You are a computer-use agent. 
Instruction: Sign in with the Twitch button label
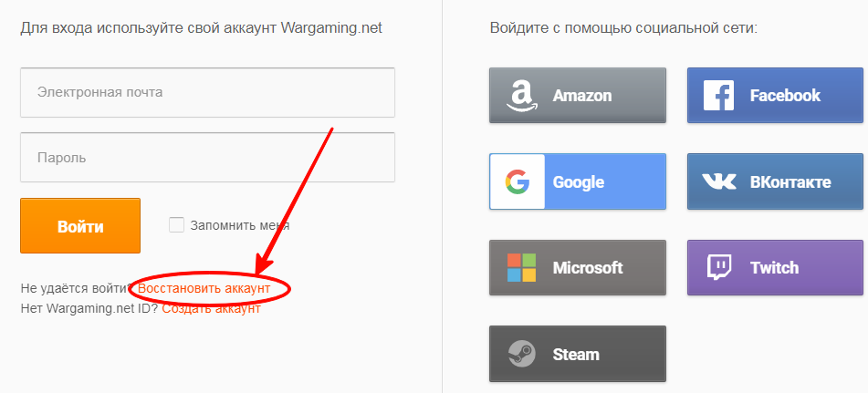pos(774,268)
